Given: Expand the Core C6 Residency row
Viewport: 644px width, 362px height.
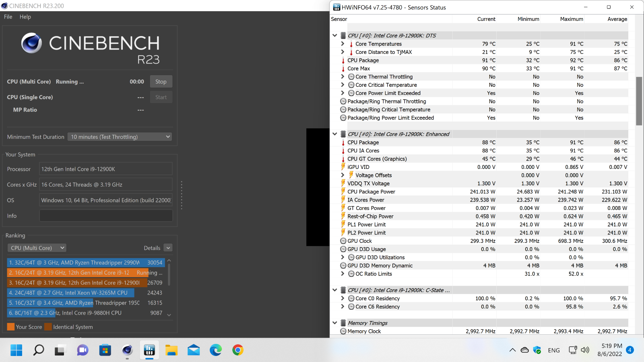Looking at the screenshot, I should click(x=343, y=306).
